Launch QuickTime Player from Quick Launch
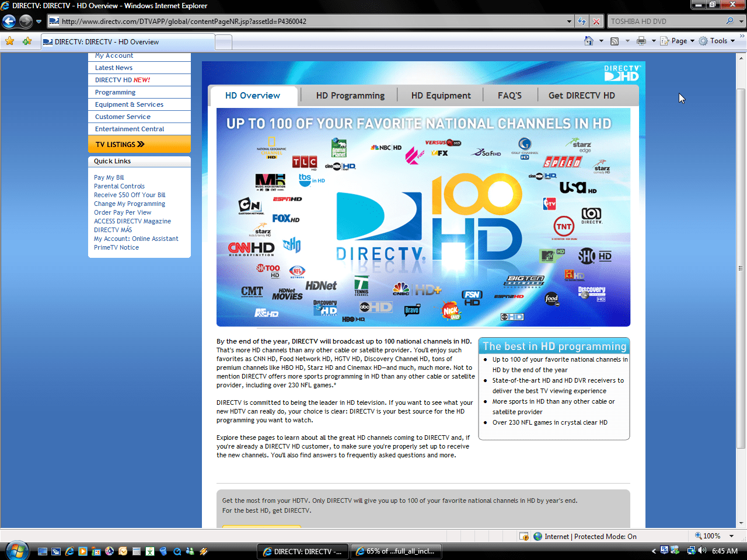 click(177, 551)
